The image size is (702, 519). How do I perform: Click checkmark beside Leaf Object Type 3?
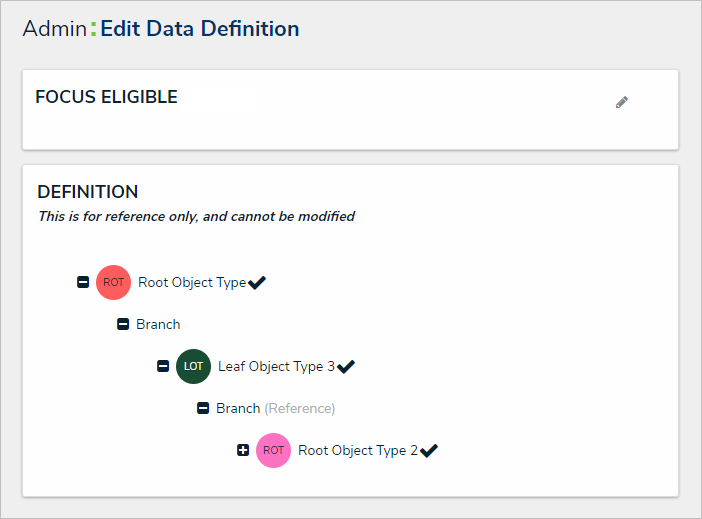tap(346, 367)
